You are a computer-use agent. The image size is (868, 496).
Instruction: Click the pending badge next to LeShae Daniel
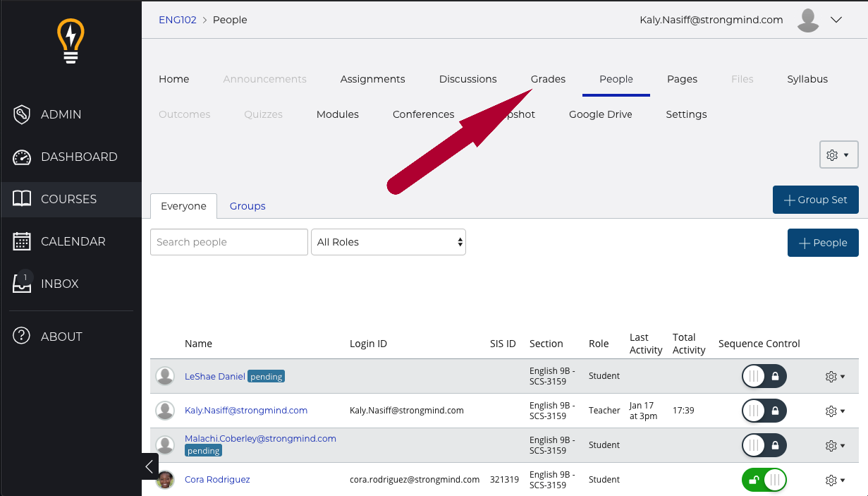(267, 377)
